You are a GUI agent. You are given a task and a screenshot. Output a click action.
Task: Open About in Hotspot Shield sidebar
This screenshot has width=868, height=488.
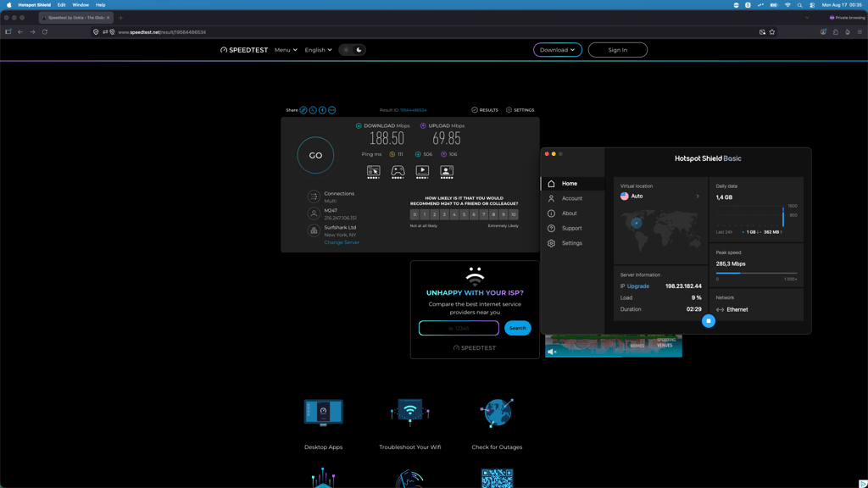[572, 213]
